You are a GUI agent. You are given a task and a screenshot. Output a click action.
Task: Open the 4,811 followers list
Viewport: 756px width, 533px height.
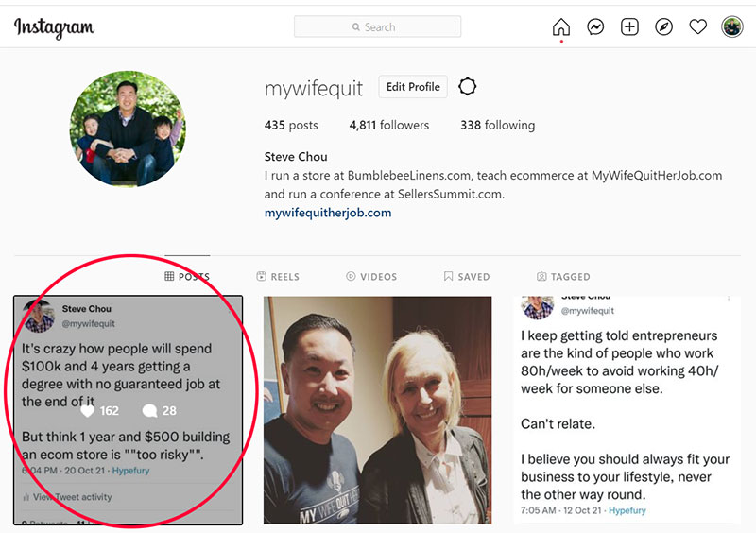point(389,125)
